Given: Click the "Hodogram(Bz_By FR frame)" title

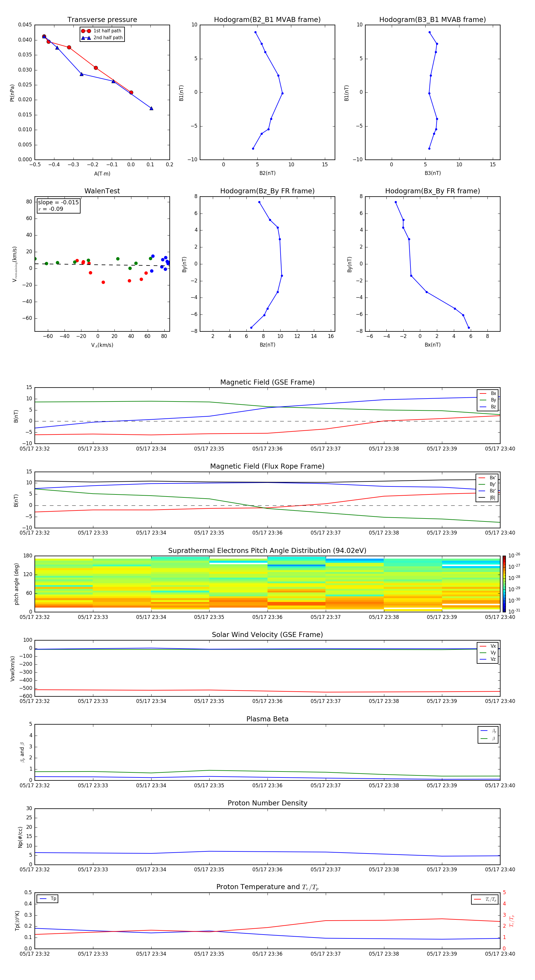Looking at the screenshot, I should tap(267, 191).
